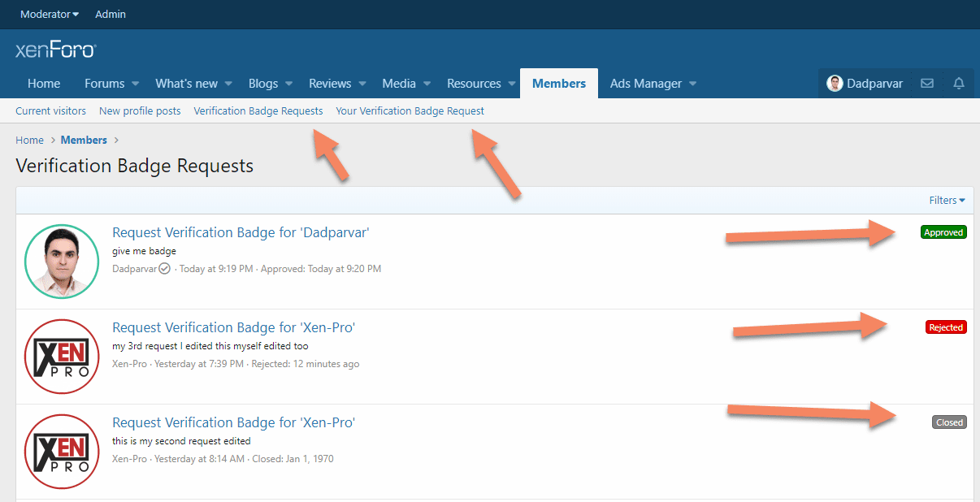The width and height of the screenshot is (980, 502).
Task: Expand the Resources submenu arrow
Action: pos(512,84)
